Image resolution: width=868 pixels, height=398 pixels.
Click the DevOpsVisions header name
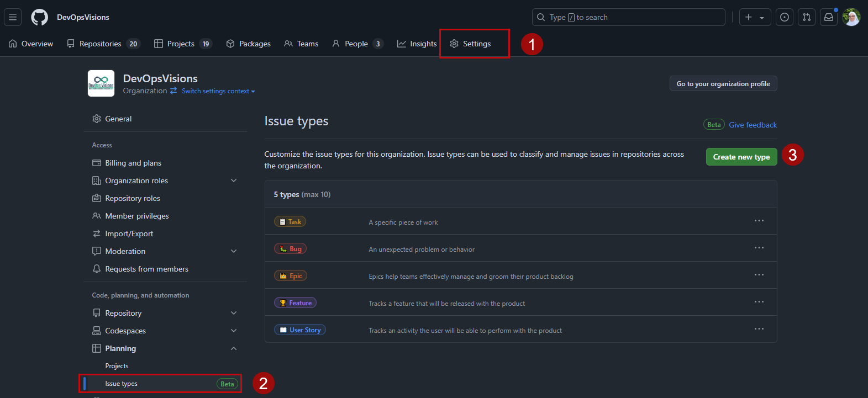pyautogui.click(x=83, y=17)
